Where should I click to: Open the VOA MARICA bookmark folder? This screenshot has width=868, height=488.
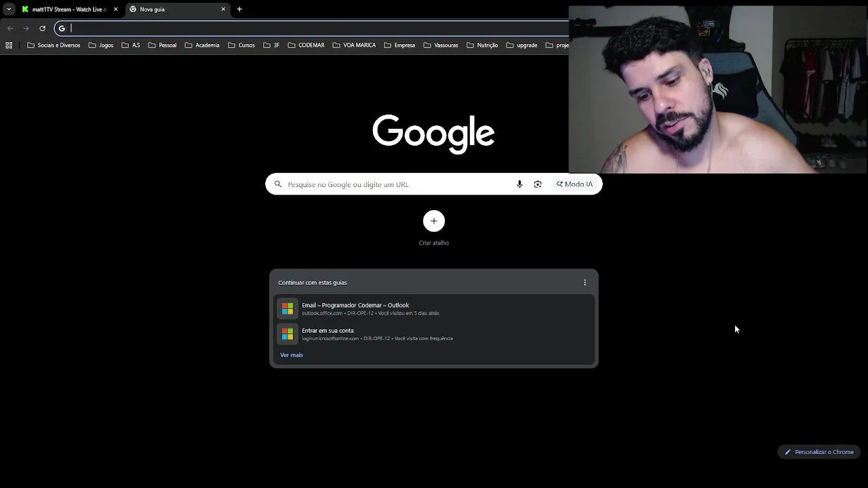354,45
